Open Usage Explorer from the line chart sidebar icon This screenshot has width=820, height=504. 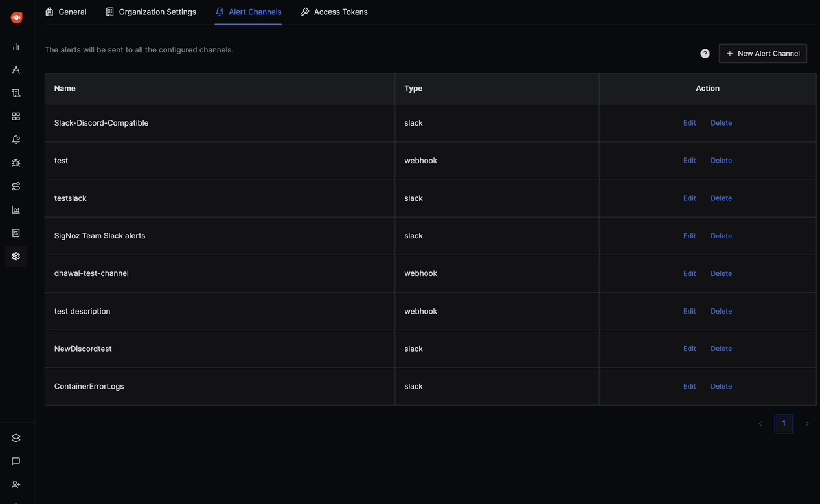tap(16, 210)
